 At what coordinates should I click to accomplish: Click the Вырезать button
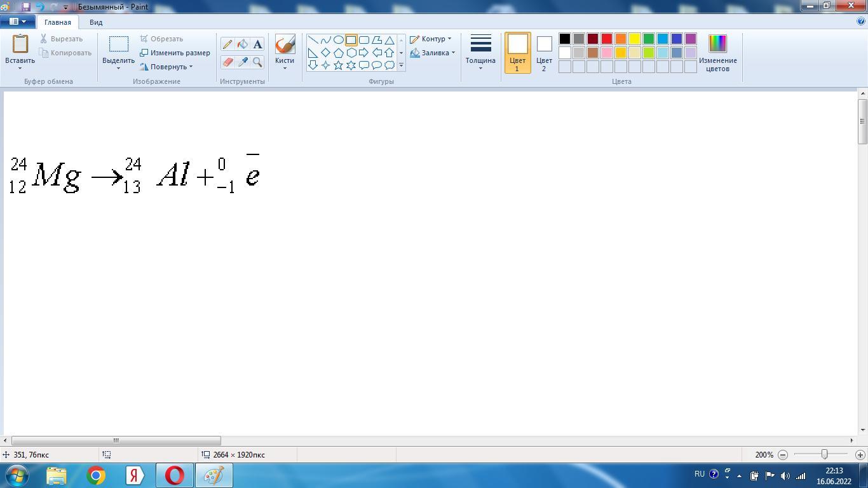[x=61, y=39]
